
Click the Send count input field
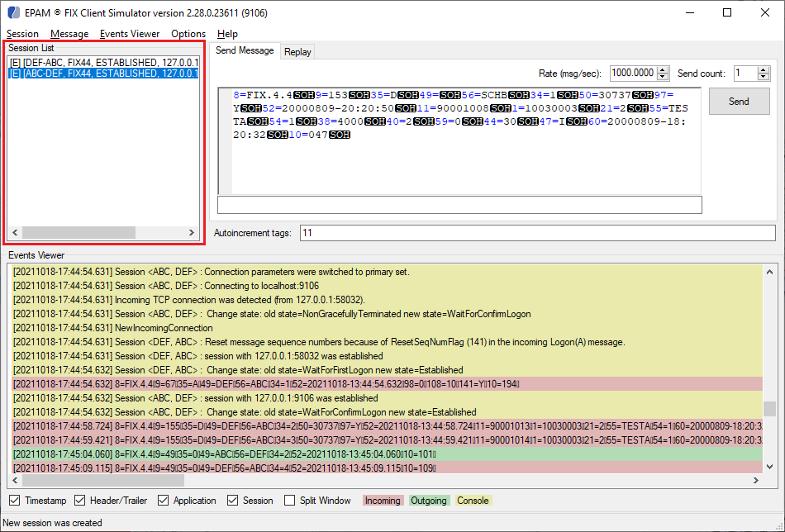[x=745, y=73]
